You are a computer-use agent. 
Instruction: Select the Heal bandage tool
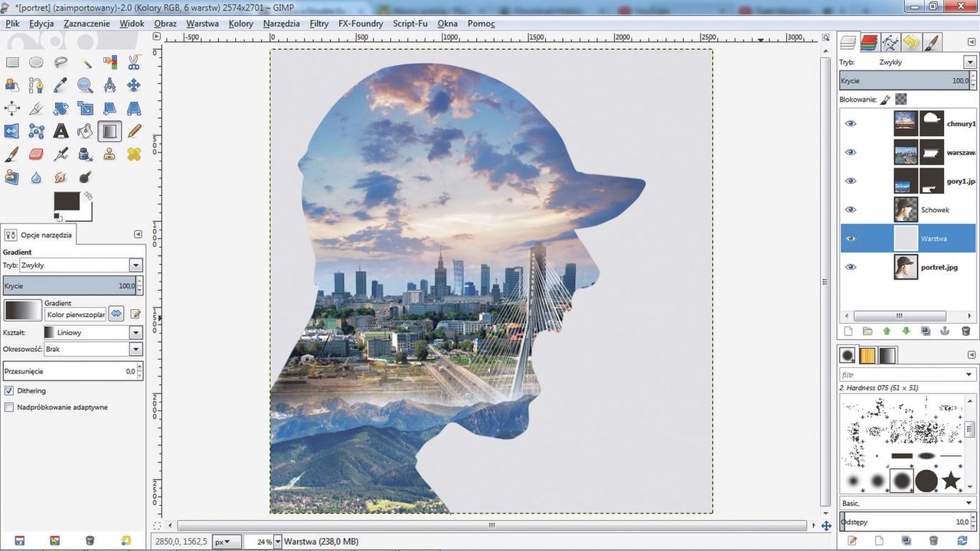pos(134,155)
